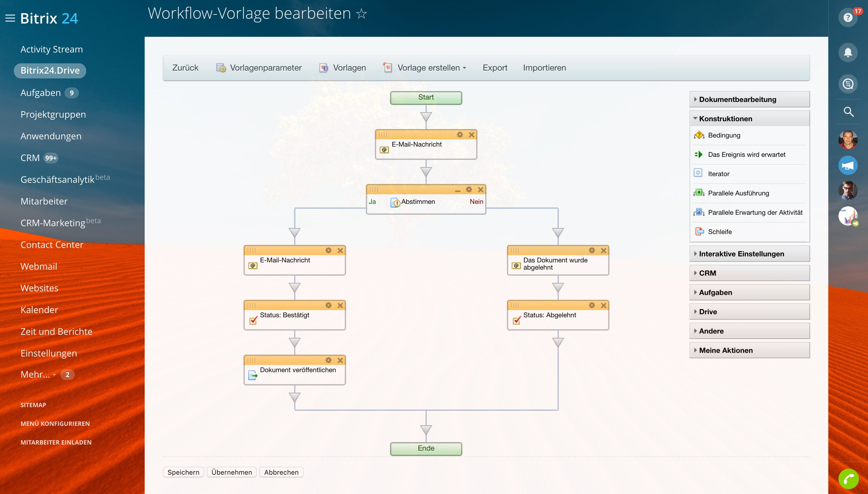This screenshot has height=494, width=868.
Task: Open the megaphone announcements icon
Action: click(x=848, y=166)
